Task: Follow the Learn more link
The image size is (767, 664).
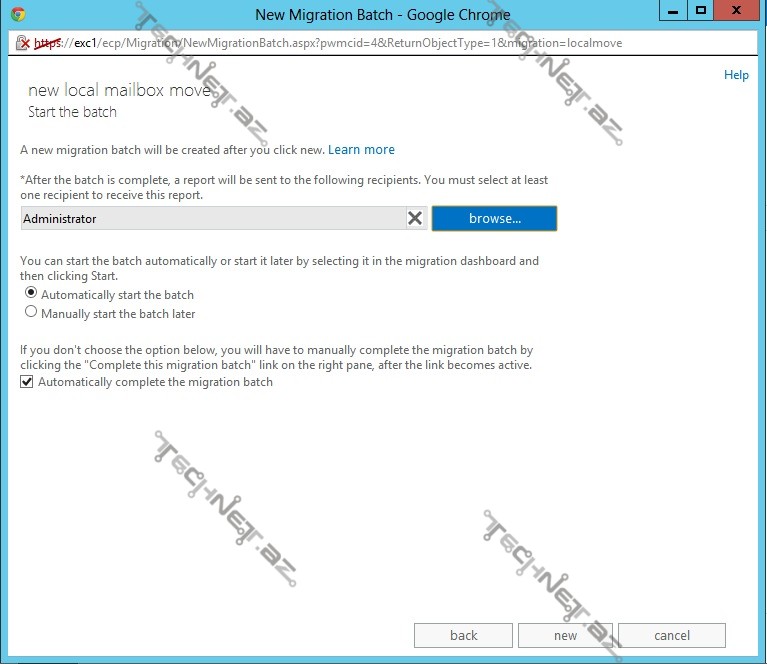Action: pos(361,150)
